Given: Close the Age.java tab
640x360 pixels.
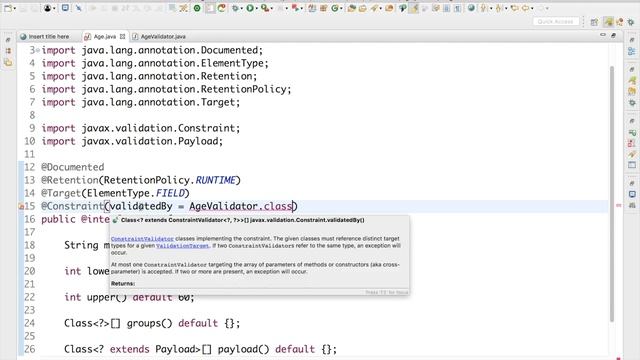Looking at the screenshot, I should click(122, 37).
